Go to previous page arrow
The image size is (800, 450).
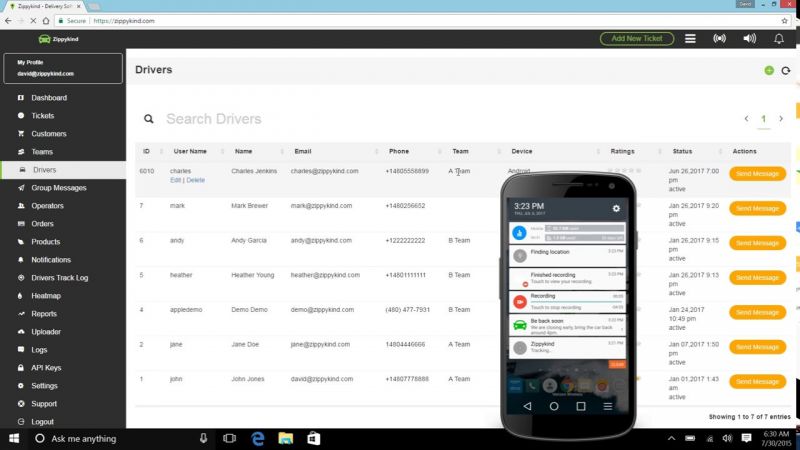746,118
